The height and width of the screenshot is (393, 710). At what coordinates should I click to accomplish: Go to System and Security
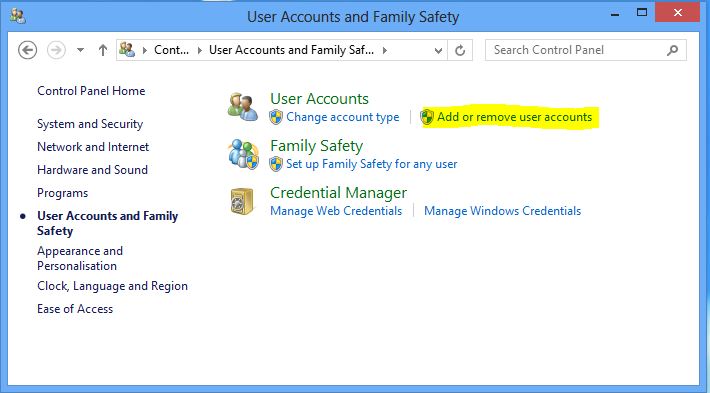click(90, 124)
